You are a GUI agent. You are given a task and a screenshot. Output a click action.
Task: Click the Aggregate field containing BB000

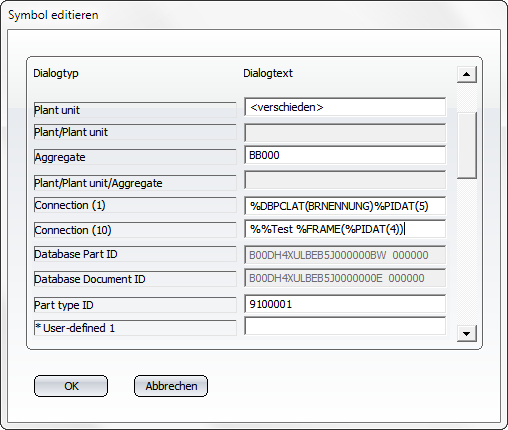click(x=345, y=155)
